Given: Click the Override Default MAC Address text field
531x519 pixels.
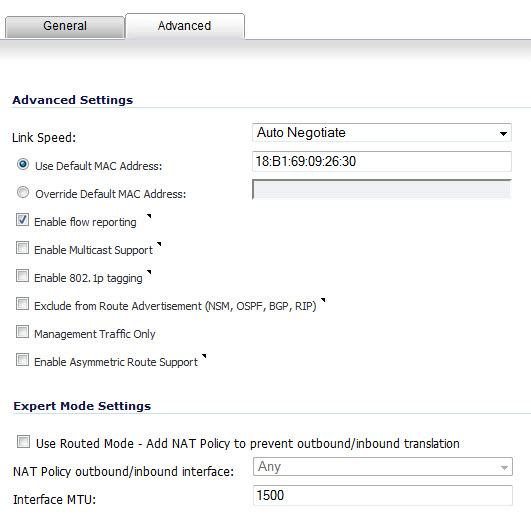Looking at the screenshot, I should (x=382, y=189).
